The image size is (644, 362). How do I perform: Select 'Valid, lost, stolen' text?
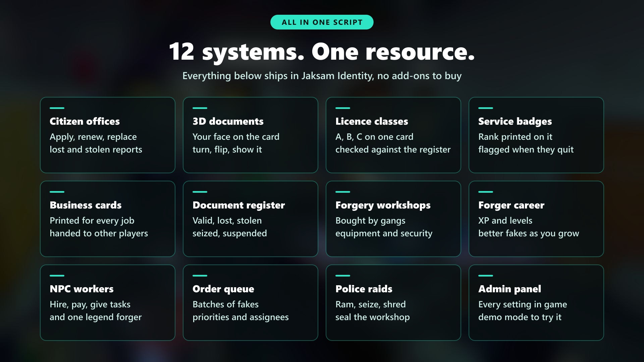(x=227, y=221)
